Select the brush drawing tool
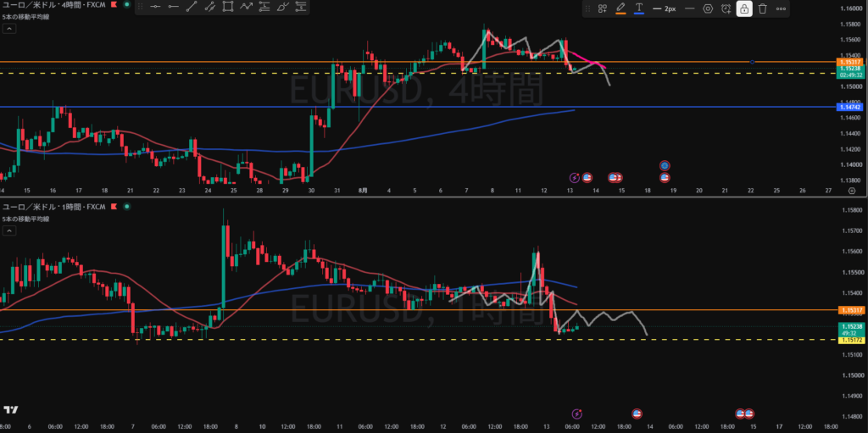 [282, 7]
